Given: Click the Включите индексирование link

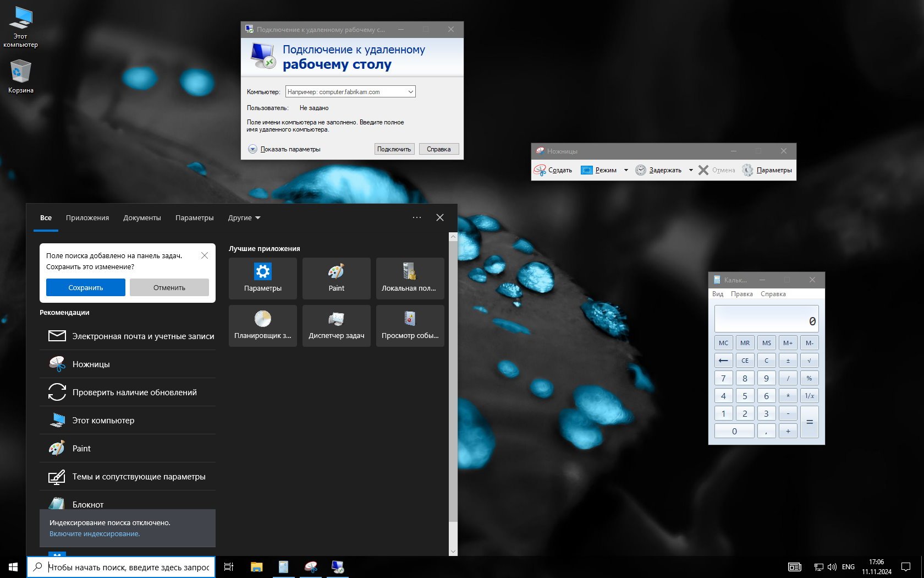Looking at the screenshot, I should point(95,533).
